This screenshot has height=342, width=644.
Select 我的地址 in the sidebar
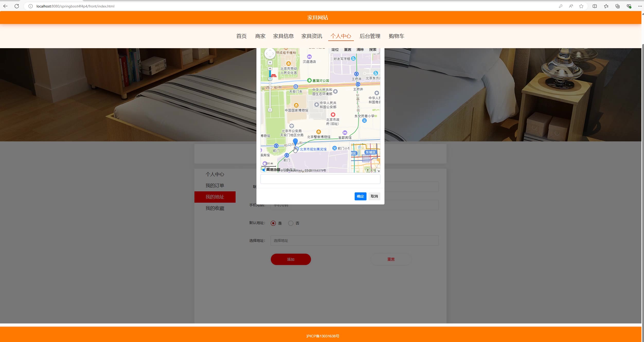coord(215,197)
